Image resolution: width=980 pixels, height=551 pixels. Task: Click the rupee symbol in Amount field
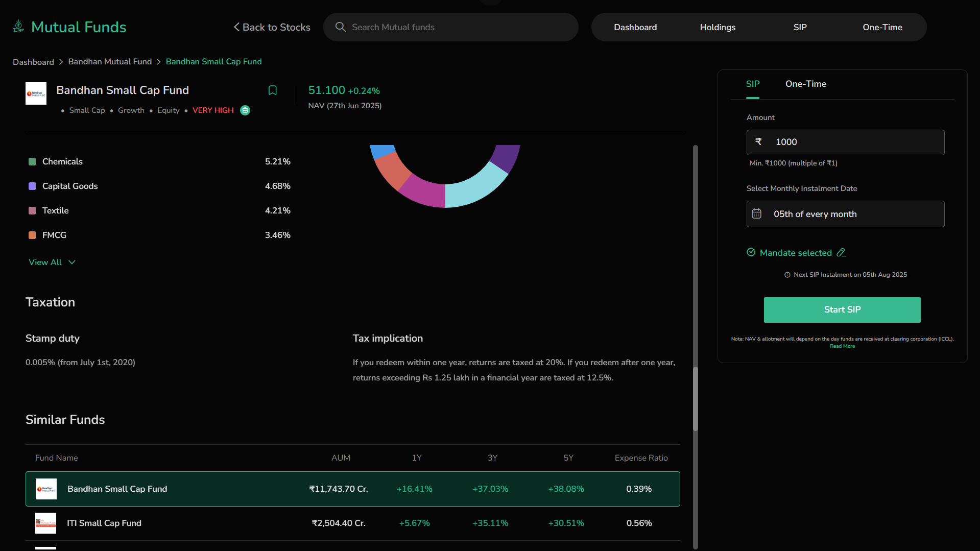click(758, 142)
